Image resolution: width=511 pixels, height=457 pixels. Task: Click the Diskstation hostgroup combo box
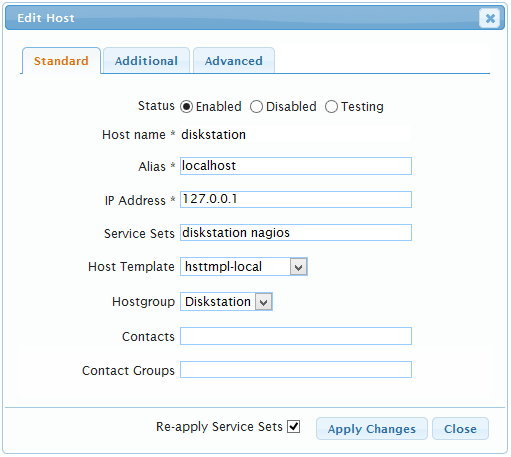226,302
